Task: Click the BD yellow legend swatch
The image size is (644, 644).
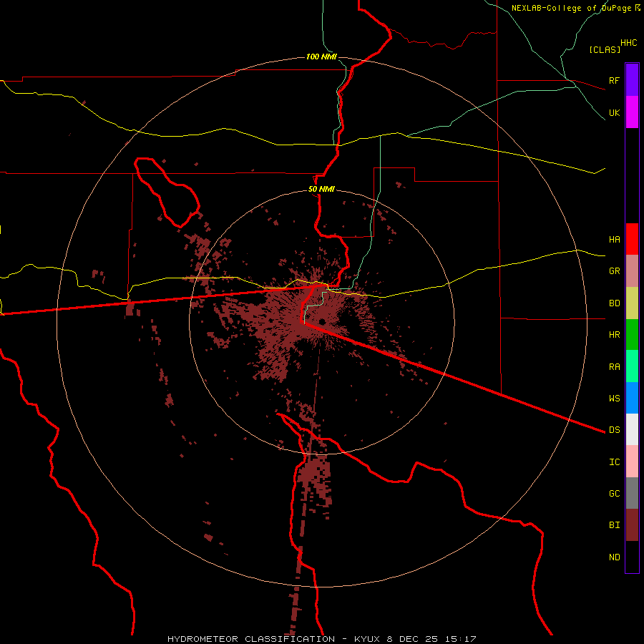Action: point(632,303)
